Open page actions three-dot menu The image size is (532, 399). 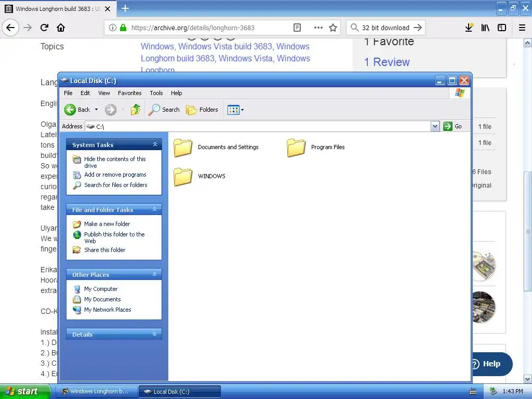318,28
